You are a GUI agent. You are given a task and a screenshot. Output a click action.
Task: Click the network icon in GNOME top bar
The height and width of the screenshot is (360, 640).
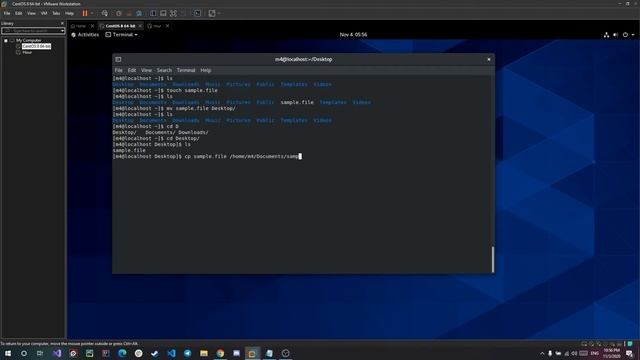606,35
